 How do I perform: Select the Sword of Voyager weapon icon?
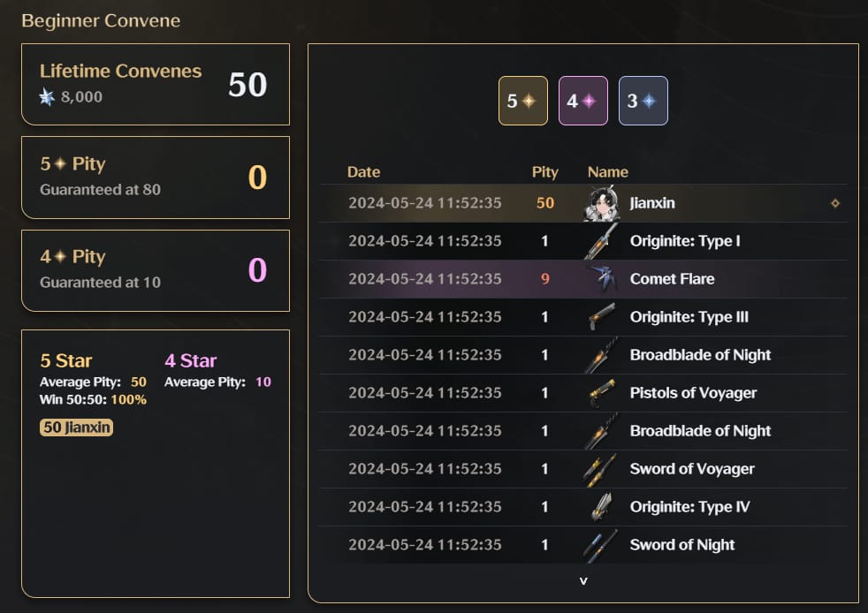click(x=601, y=468)
